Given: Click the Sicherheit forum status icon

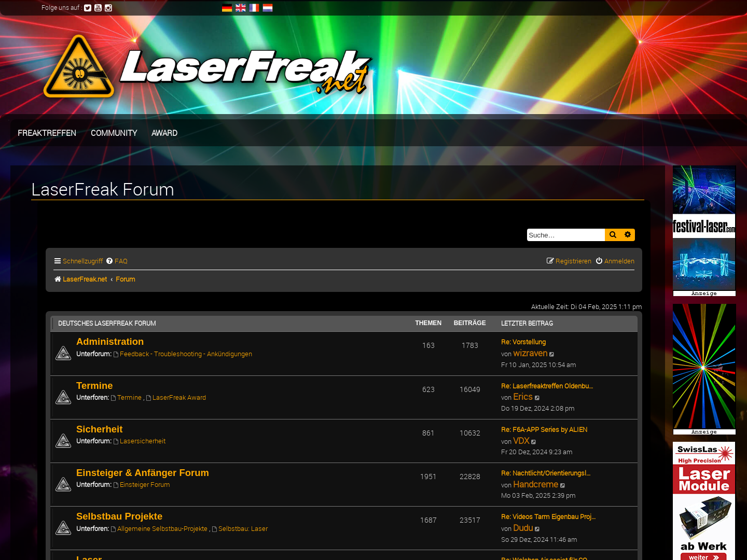Looking at the screenshot, I should pos(63,441).
